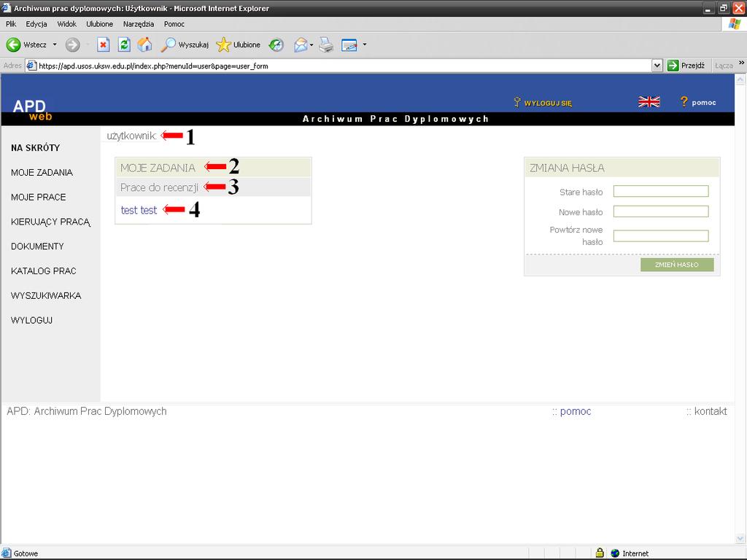Screen dimensions: 747x560
Task: Open the Widok menu
Action: (66, 24)
